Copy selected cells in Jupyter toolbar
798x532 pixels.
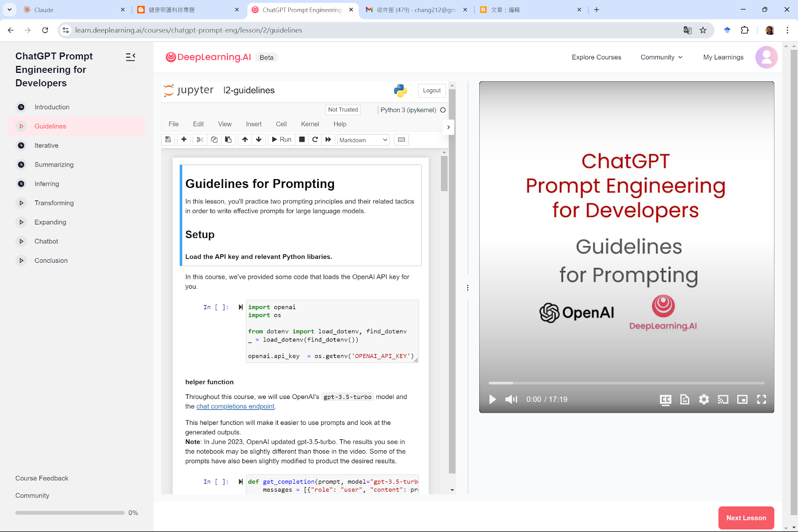pos(214,140)
